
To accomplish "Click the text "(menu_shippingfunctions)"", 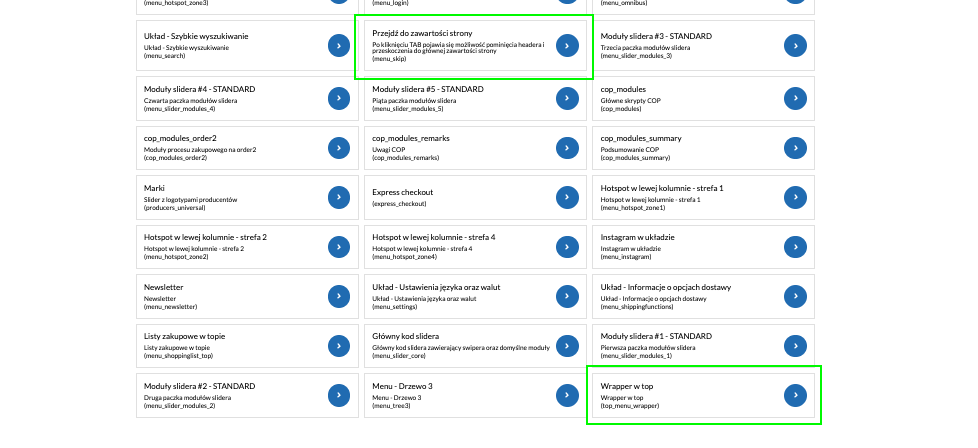I will point(637,307).
